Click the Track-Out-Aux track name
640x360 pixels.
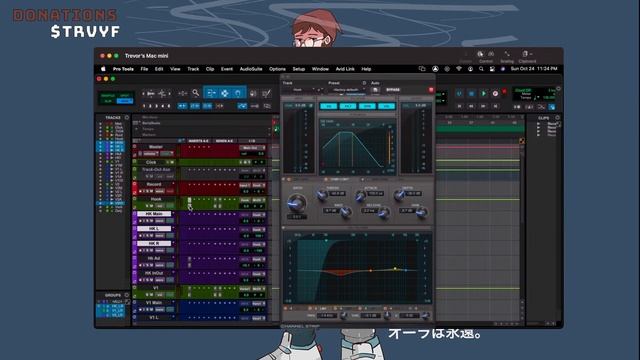click(x=156, y=169)
